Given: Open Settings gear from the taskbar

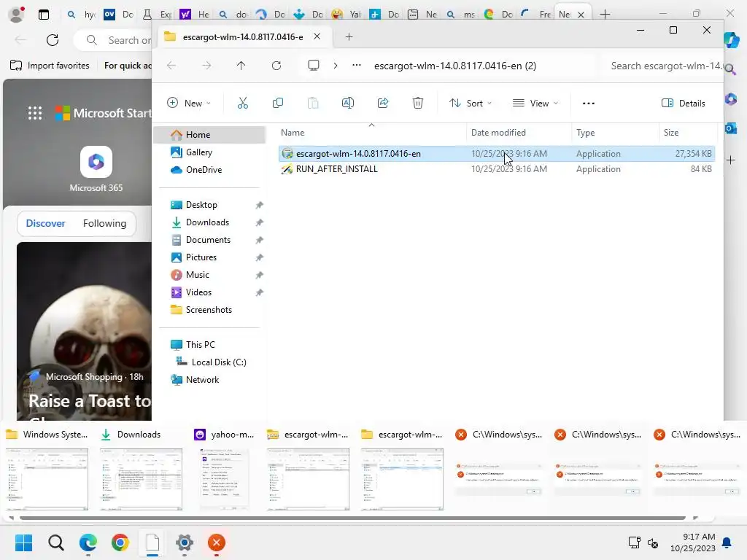Looking at the screenshot, I should pyautogui.click(x=185, y=542).
